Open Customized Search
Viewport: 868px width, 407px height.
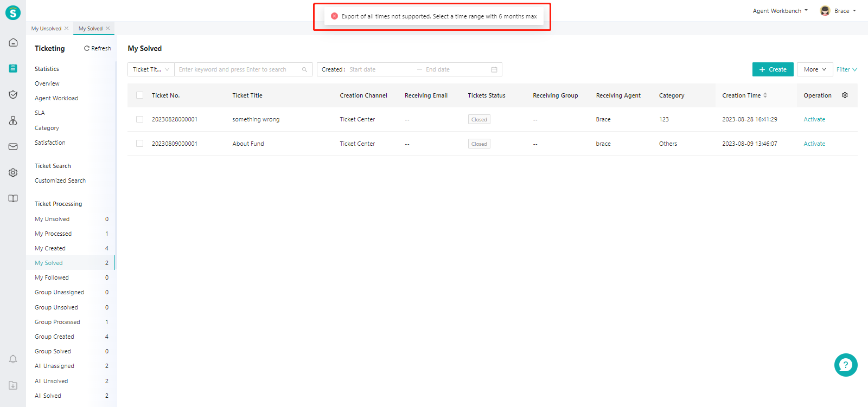point(60,180)
